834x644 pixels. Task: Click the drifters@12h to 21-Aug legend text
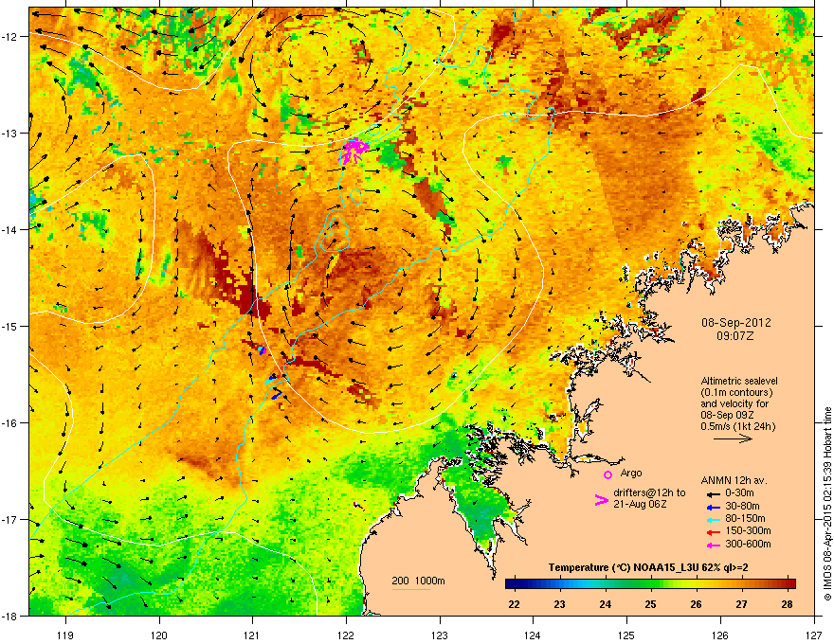[649, 498]
